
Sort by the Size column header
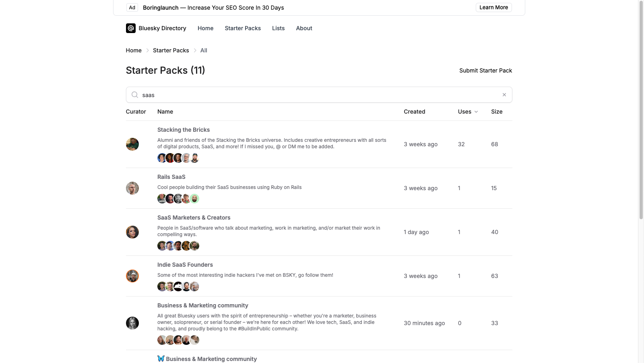point(497,112)
